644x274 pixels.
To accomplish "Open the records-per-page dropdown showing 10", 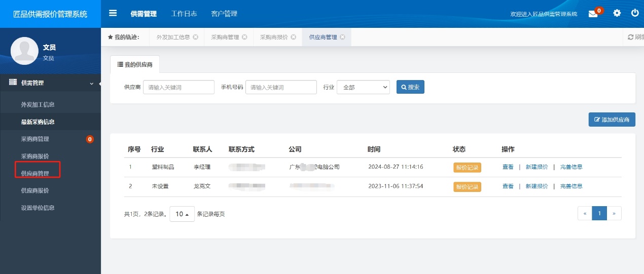I will click(182, 214).
